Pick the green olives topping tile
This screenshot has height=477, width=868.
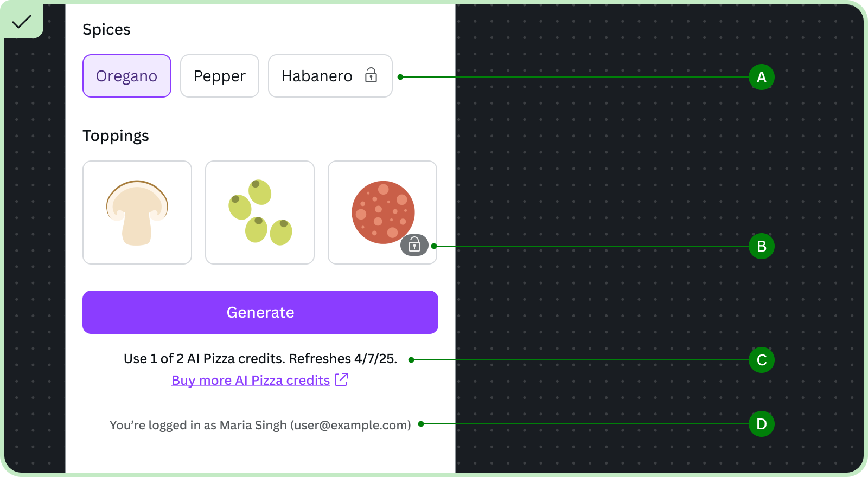point(260,212)
